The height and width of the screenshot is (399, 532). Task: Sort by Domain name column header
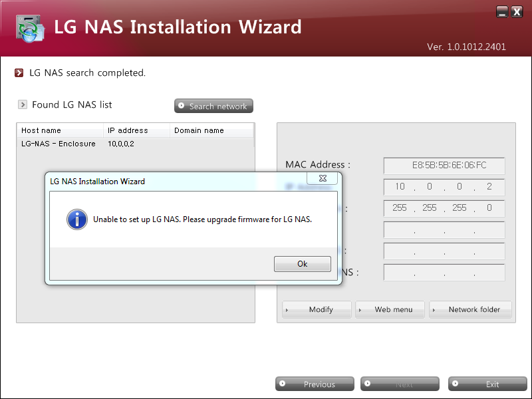(211, 130)
